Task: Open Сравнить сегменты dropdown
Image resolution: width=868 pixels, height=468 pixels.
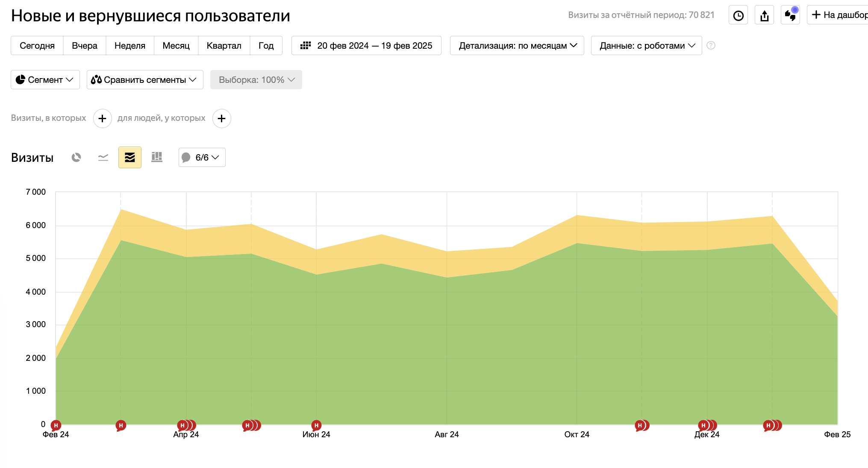Action: (x=145, y=80)
